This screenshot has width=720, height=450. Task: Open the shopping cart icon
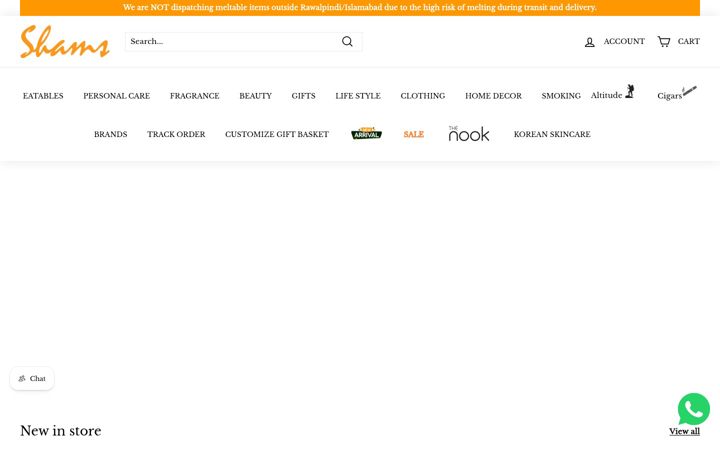[x=664, y=41]
